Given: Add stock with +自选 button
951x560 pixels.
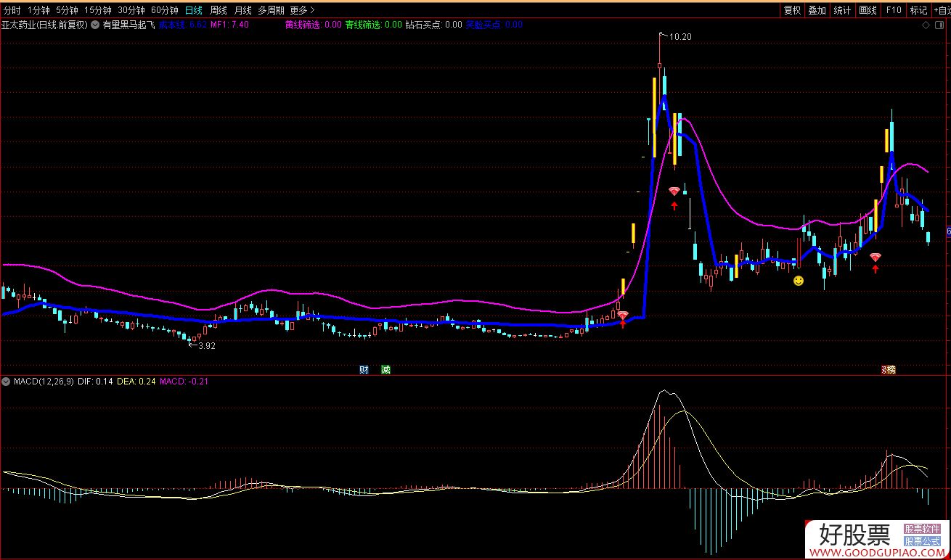Looking at the screenshot, I should click(941, 10).
